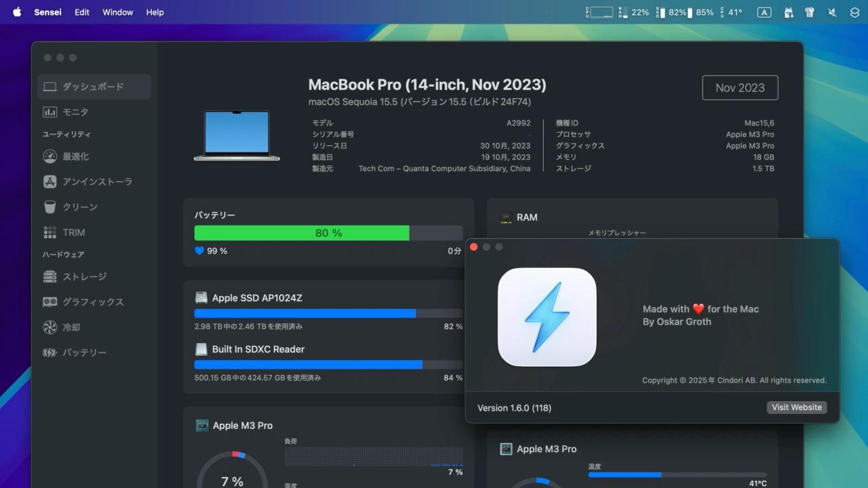Close the Sensei About window
The height and width of the screenshot is (488, 868).
(474, 247)
